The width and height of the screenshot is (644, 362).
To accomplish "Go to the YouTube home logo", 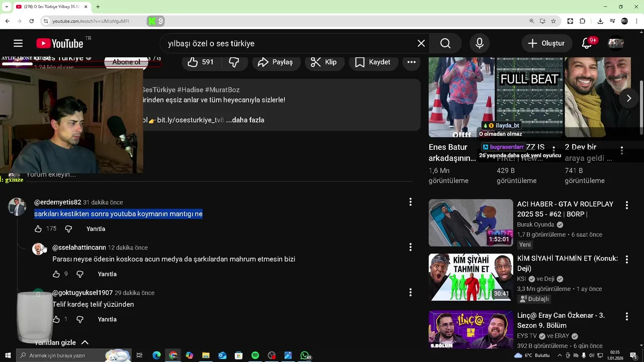I will pos(59,44).
